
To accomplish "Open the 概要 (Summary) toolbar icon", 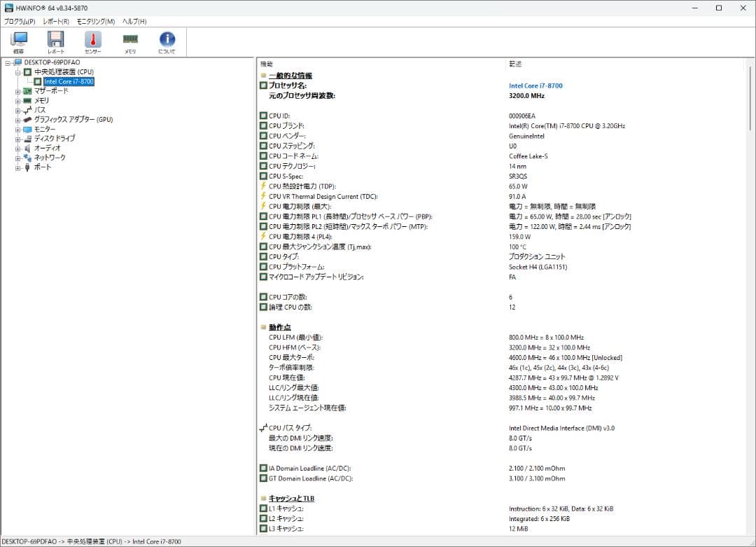I will [19, 40].
